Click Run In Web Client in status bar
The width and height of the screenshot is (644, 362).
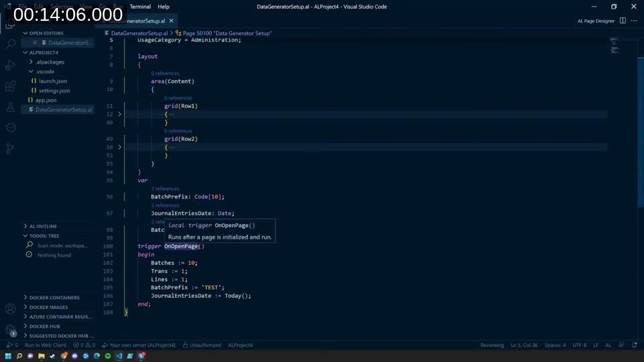pyautogui.click(x=45, y=345)
